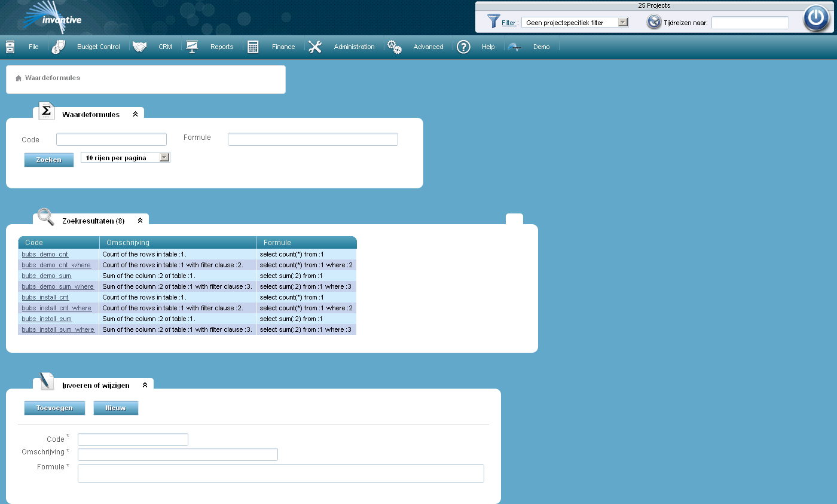Collapse the Waardeformules panel
Image resolution: width=837 pixels, height=504 pixels.
tap(135, 114)
